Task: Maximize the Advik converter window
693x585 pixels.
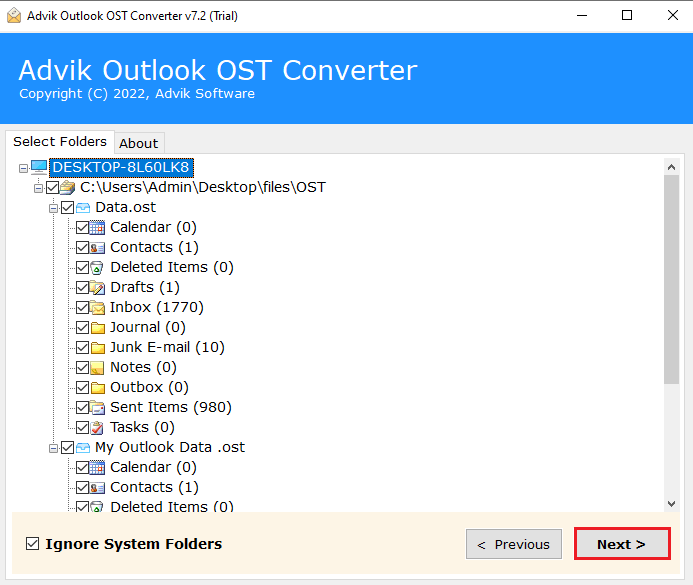Action: coord(627,15)
